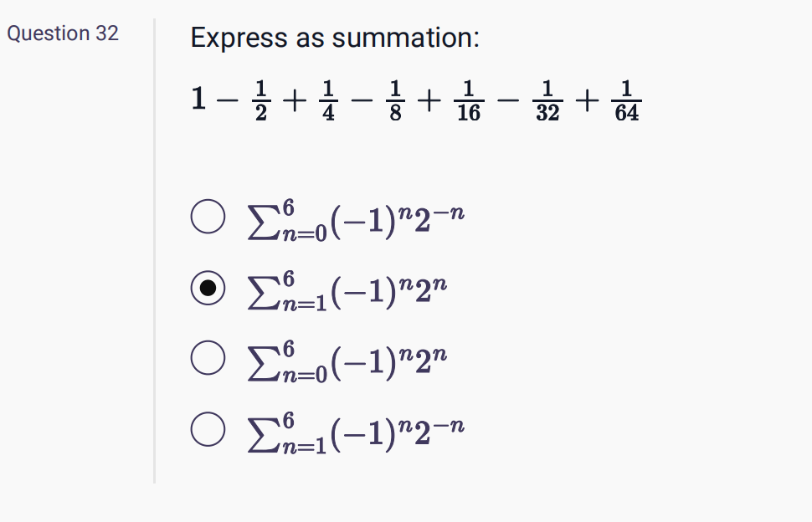Click the Question 32 label

point(62,33)
